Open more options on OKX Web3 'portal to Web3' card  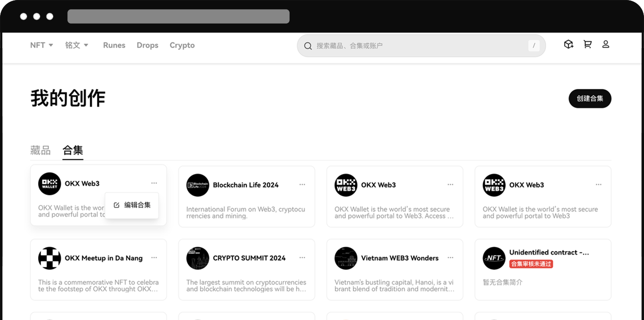[598, 184]
